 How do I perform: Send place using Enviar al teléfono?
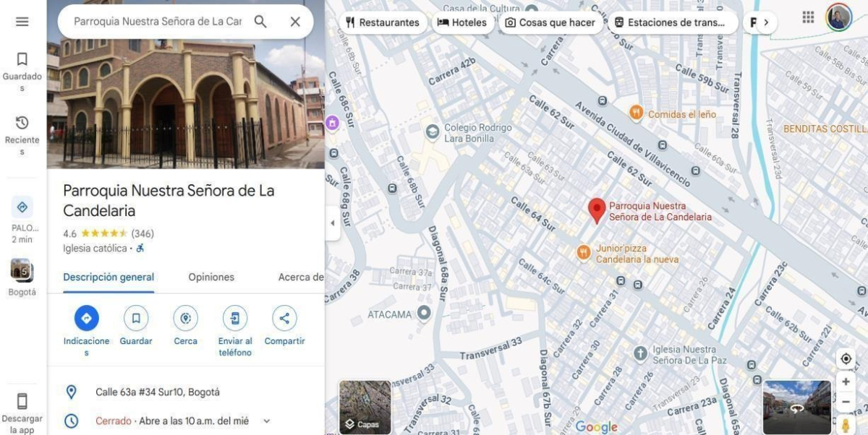coord(235,318)
